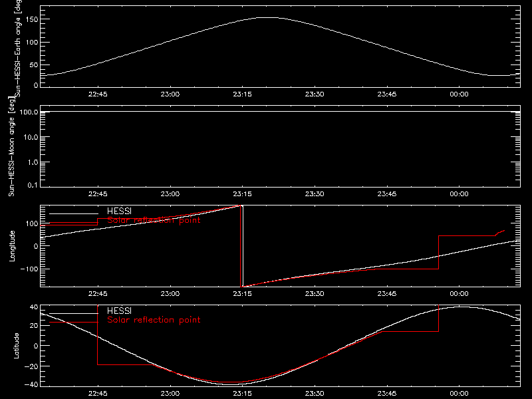Screen dimensions: 532x399
Task: Click HESSI legend text in Latitude plot
Action: pos(119,311)
